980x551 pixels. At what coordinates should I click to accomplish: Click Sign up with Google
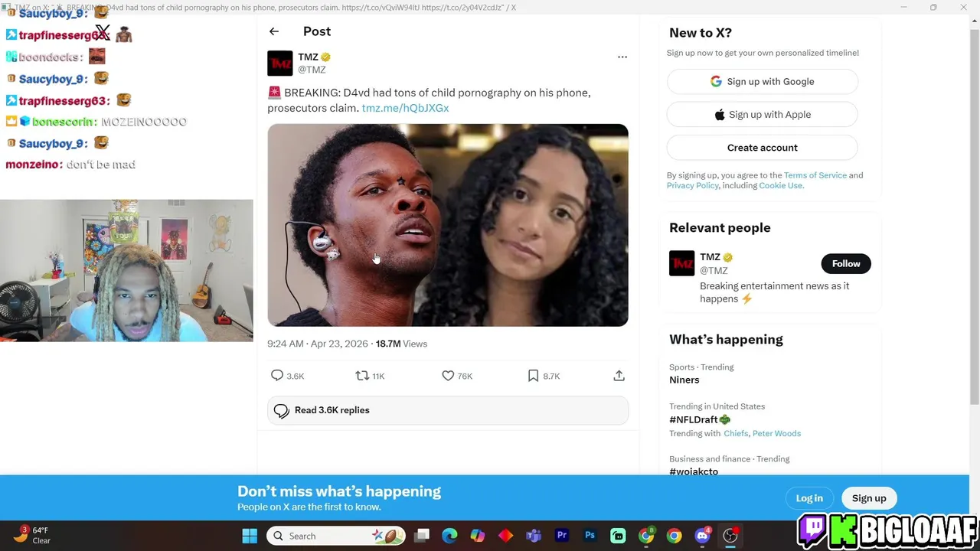tap(763, 82)
